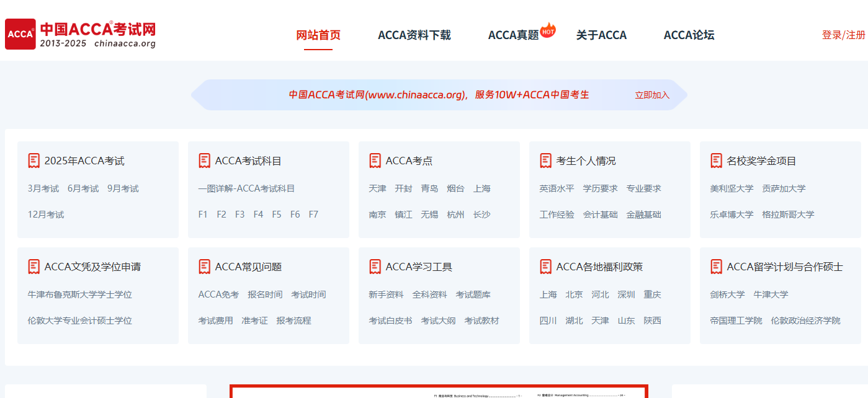Click the document icon beside ACCA学习工具

tap(375, 266)
